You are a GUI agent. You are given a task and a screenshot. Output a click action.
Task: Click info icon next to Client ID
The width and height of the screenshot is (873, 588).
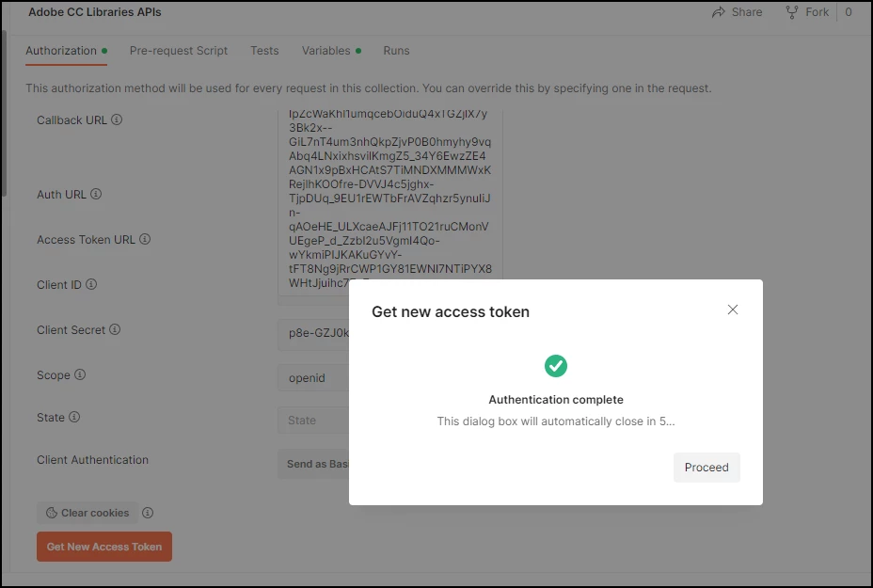point(91,284)
